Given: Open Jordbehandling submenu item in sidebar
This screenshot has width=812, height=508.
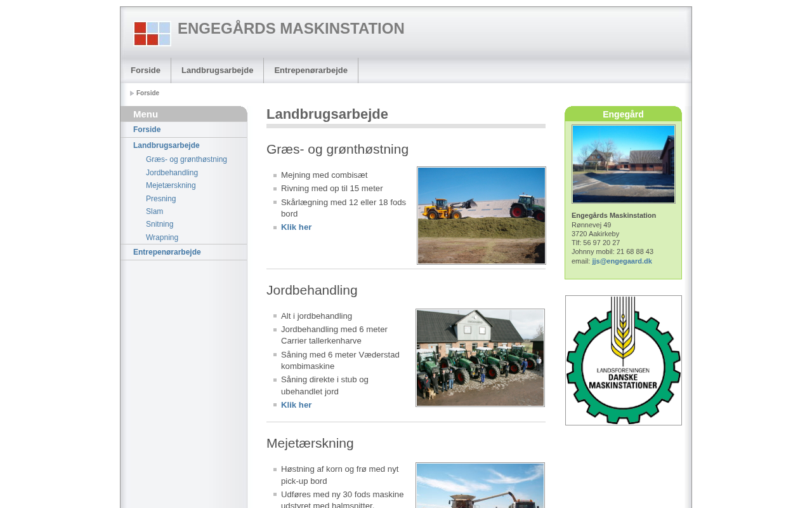Looking at the screenshot, I should point(172,173).
